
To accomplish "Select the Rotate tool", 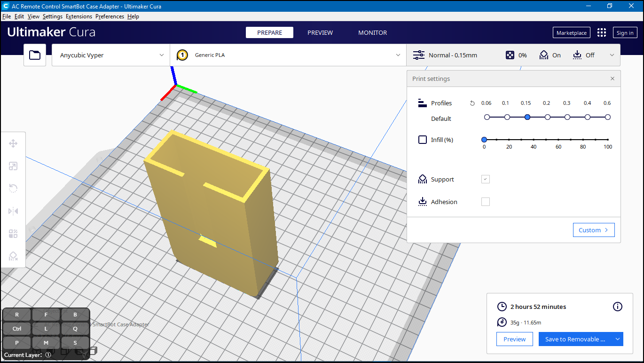I will tap(13, 189).
